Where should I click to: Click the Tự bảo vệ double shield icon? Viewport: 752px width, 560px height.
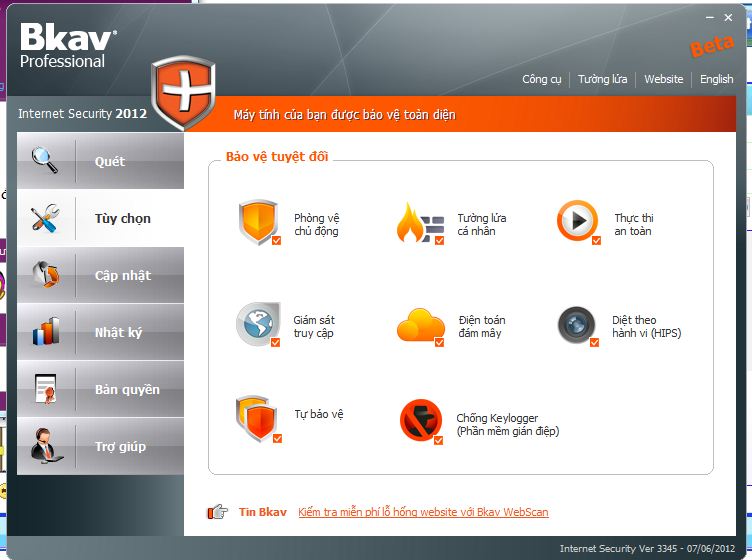coord(257,418)
